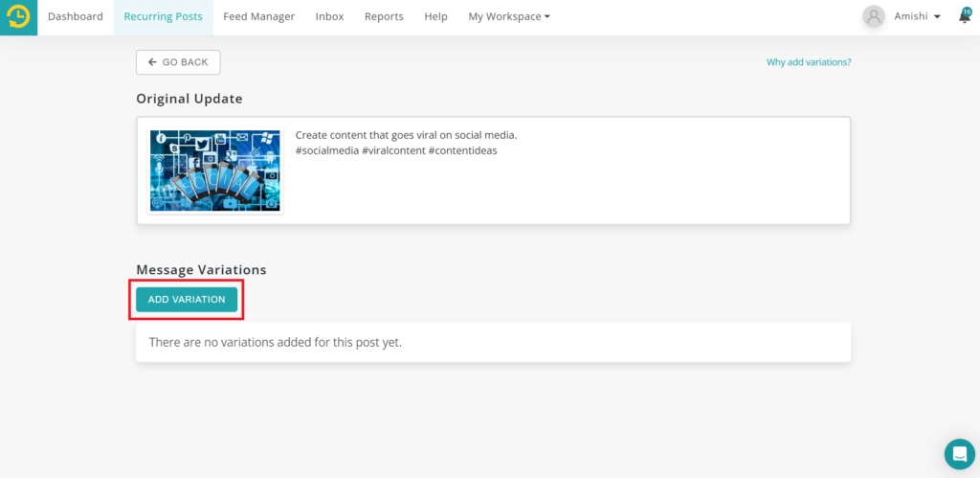The image size is (980, 478).
Task: Click the 'no variations added' message
Action: click(x=275, y=342)
